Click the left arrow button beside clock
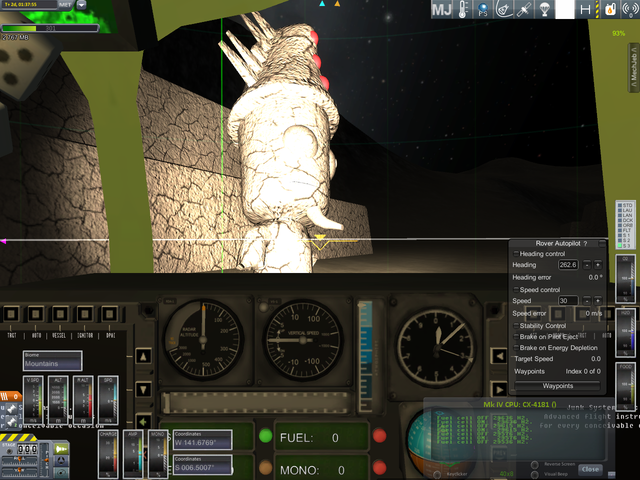Screen dimensions: 640x480 point(499,356)
